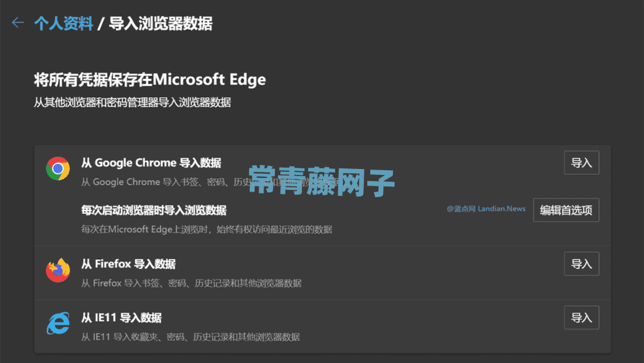Import data from Google Chrome with 导入
This screenshot has width=644, height=363.
pyautogui.click(x=581, y=163)
